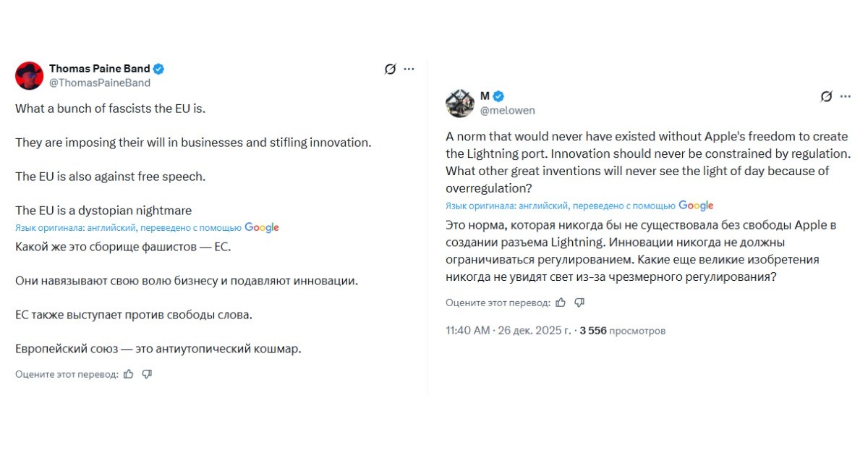Screen dimensions: 868x456
Task: Open the @melowen handle link
Action: [x=508, y=110]
